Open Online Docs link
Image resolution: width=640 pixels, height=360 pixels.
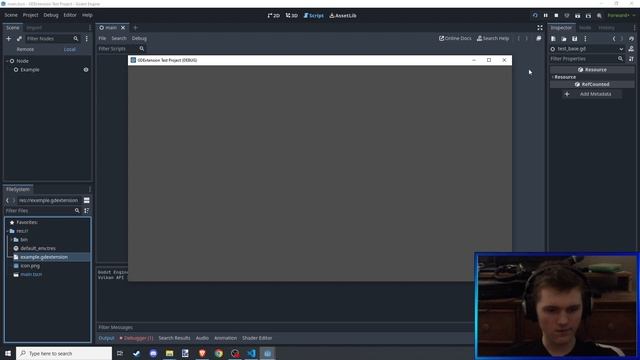tap(455, 38)
